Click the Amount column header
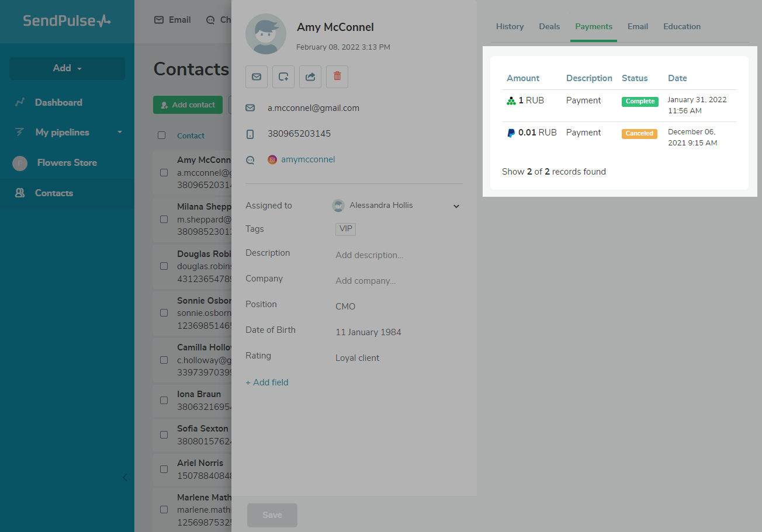This screenshot has height=532, width=762. (x=523, y=78)
